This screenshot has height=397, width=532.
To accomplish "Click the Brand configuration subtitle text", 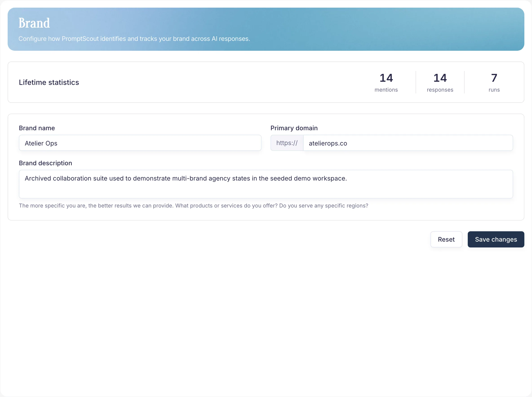I will pos(134,38).
